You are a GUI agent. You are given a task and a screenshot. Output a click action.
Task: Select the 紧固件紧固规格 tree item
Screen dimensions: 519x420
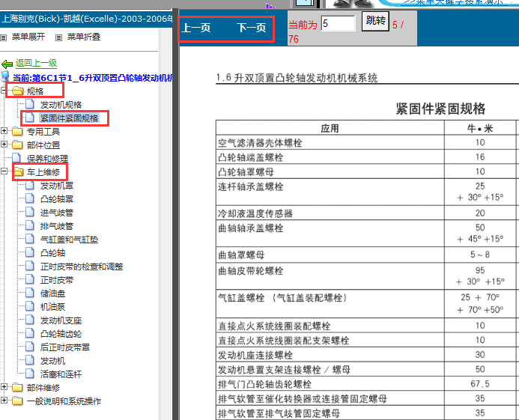click(69, 118)
